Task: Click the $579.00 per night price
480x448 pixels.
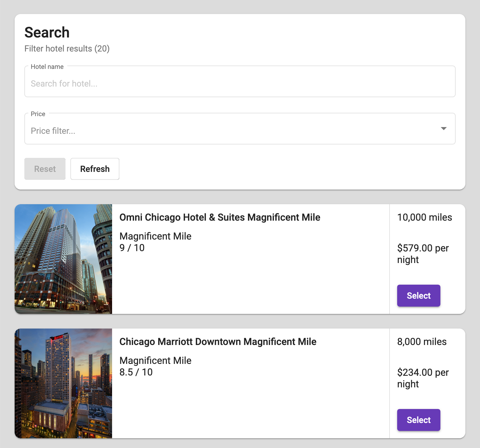Action: [x=423, y=254]
